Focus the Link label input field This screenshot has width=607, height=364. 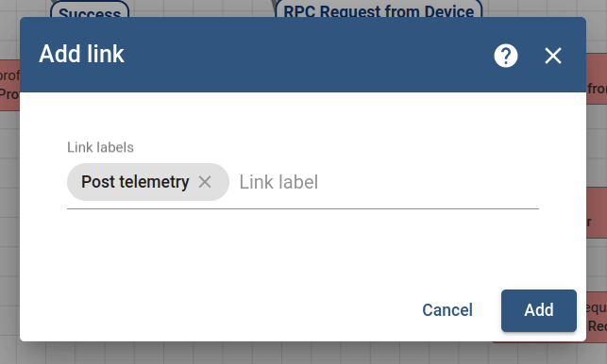coord(388,182)
